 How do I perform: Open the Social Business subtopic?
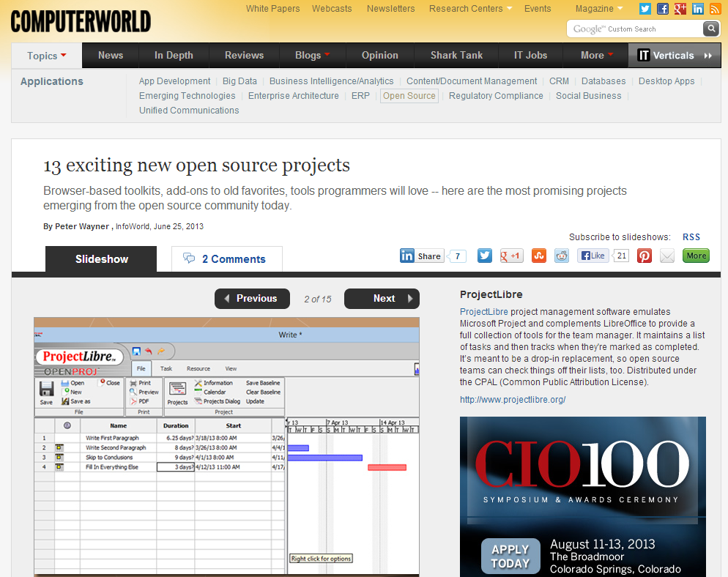point(588,96)
